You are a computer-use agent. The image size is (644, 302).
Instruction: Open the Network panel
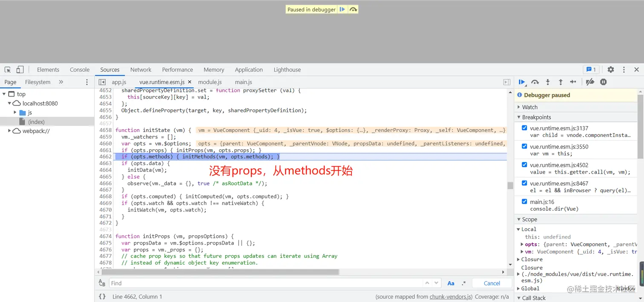tap(141, 70)
